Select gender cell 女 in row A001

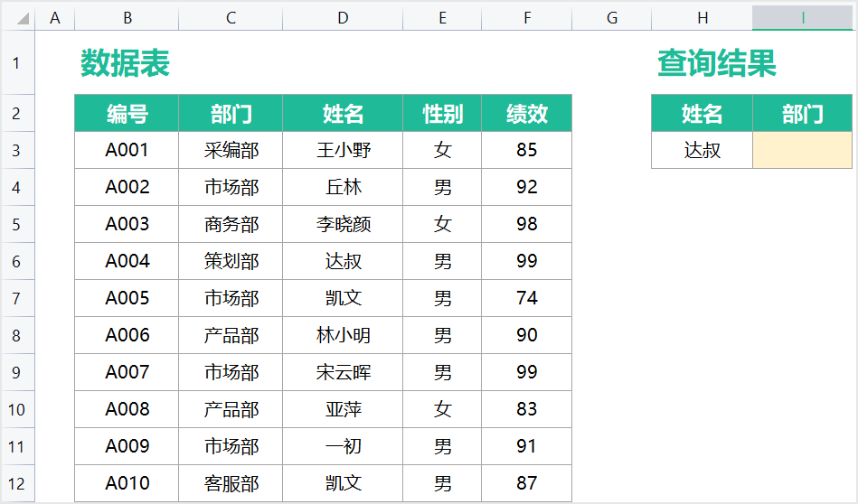tap(442, 150)
